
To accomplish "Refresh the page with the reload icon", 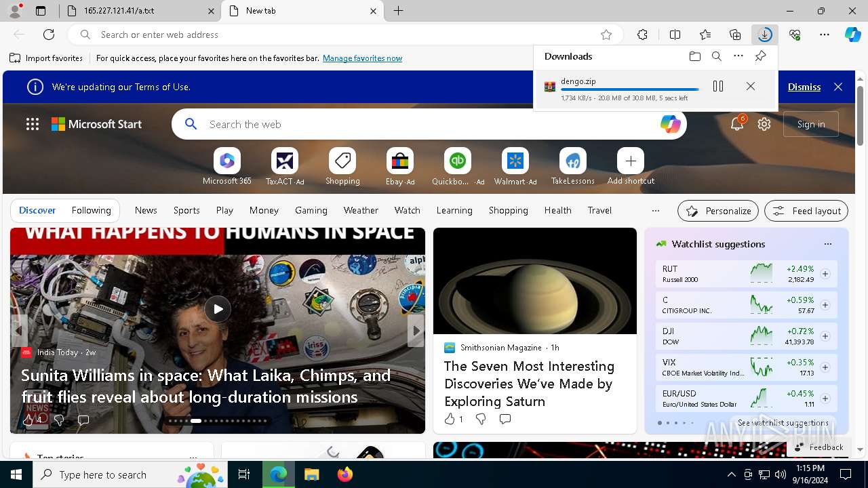I will coord(49,35).
